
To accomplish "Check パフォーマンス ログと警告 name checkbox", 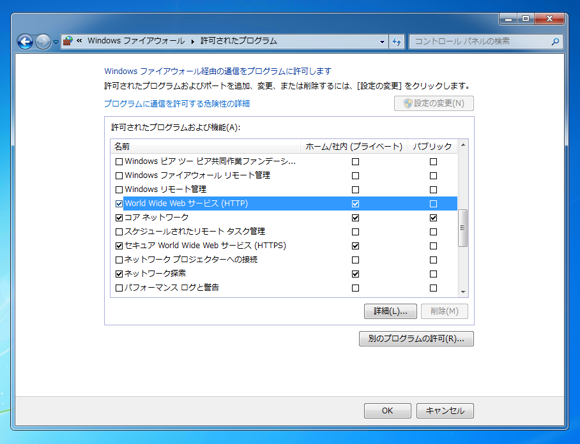I will [x=119, y=288].
